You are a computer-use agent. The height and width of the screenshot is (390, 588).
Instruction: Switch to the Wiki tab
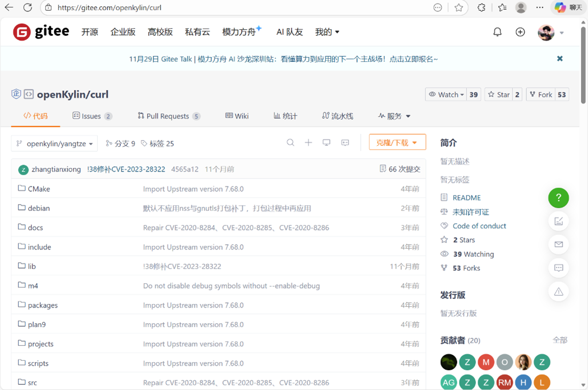point(237,116)
